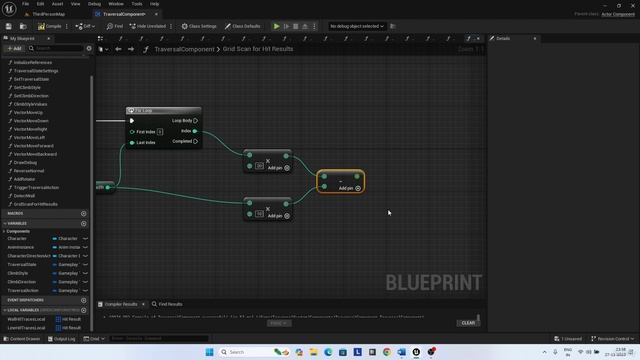
Task: Toggle visibility eye for Character variable
Action: [x=85, y=238]
